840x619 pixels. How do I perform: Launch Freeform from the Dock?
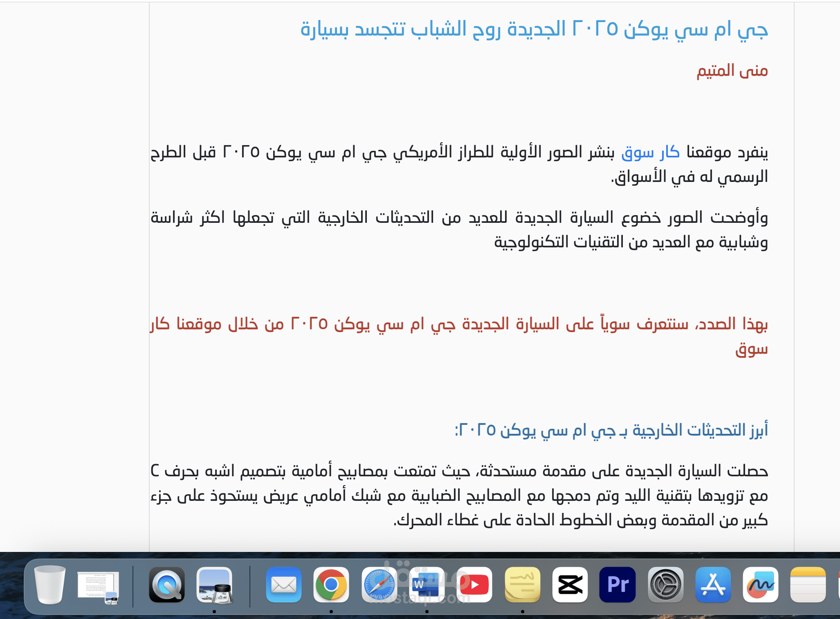click(x=761, y=585)
